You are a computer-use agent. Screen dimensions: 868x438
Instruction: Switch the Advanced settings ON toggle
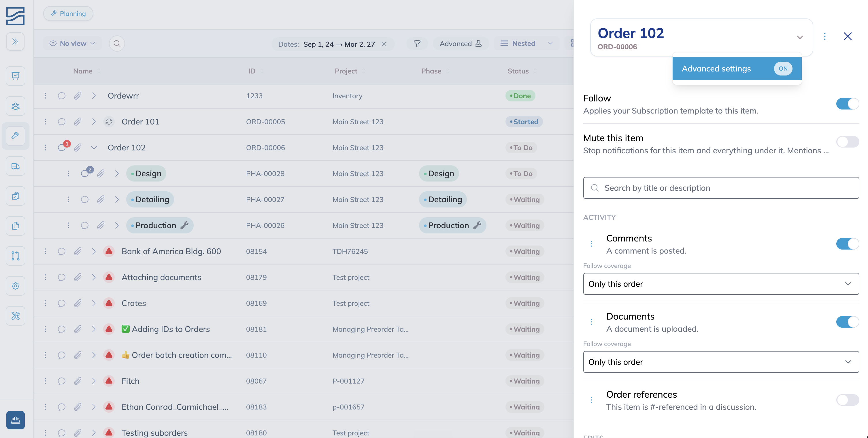pos(783,69)
